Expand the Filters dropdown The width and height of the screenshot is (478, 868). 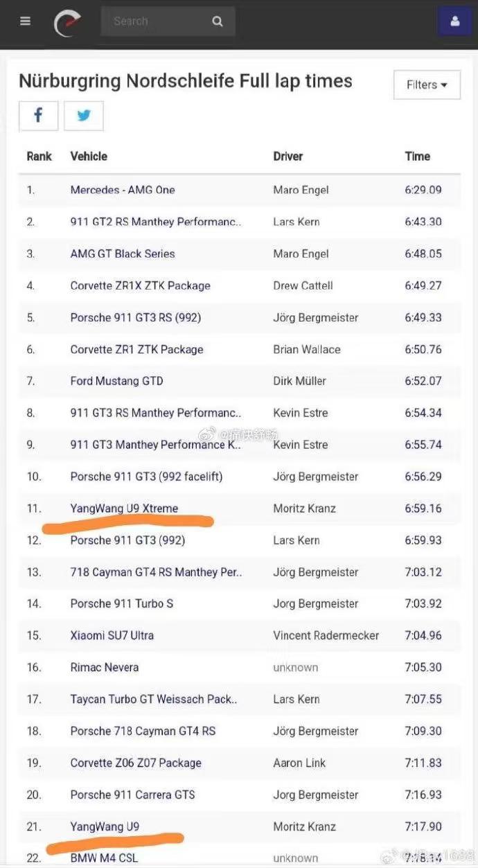point(426,85)
